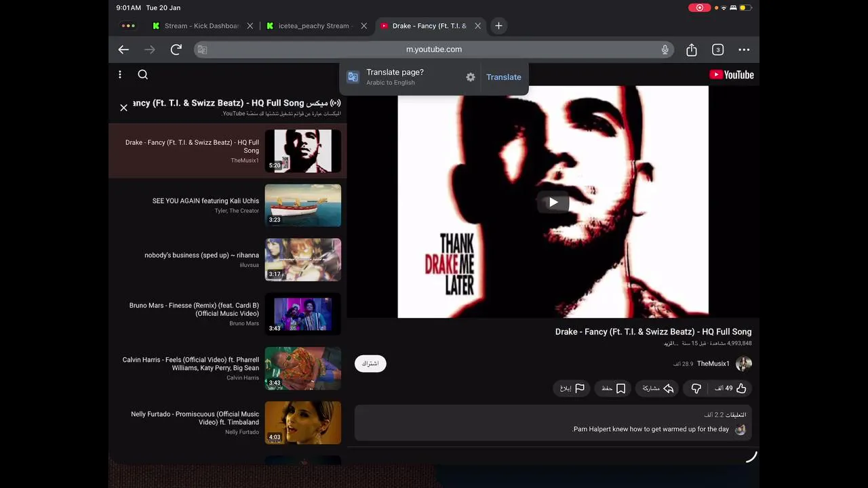Tap the screen recording indicator in status bar
Image resolution: width=868 pixels, height=488 pixels.
[x=699, y=7]
